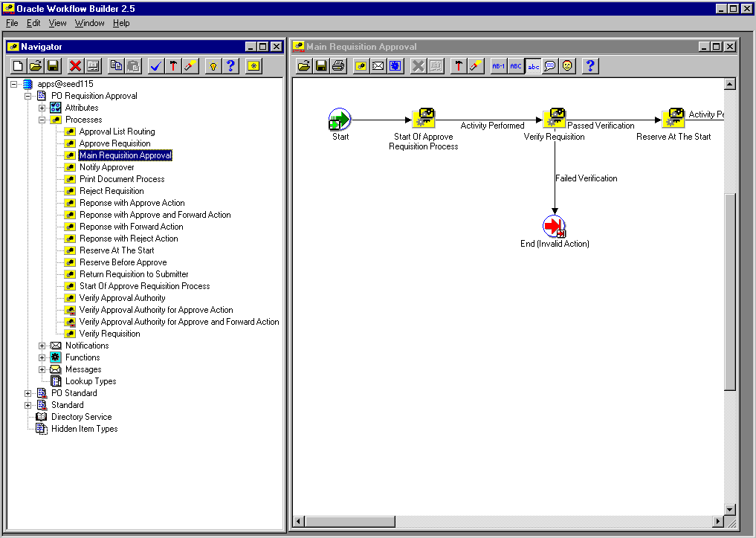Select the End (Invalid Action) node in the diagram

click(x=555, y=227)
